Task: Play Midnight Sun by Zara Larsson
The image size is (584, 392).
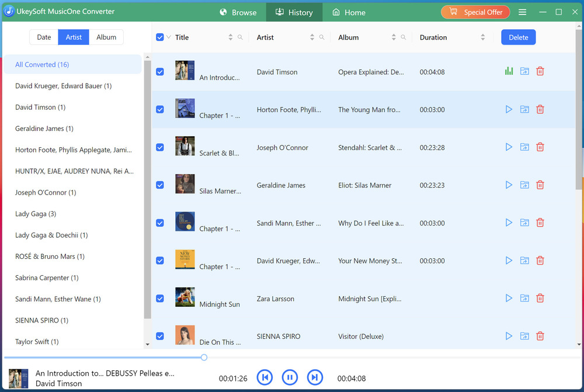Action: pos(509,298)
